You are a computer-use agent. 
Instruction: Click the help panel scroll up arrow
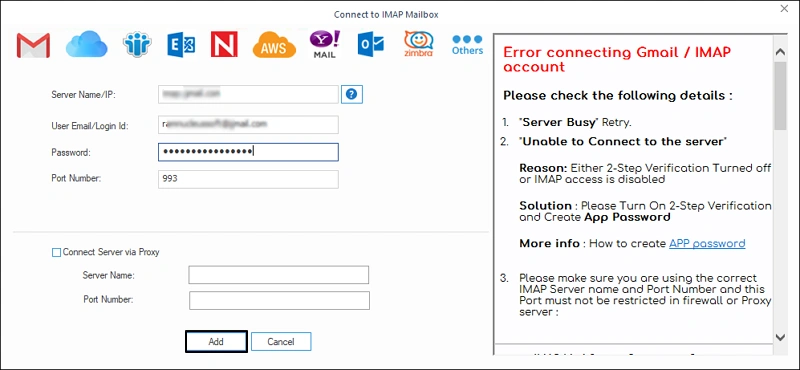click(x=780, y=52)
